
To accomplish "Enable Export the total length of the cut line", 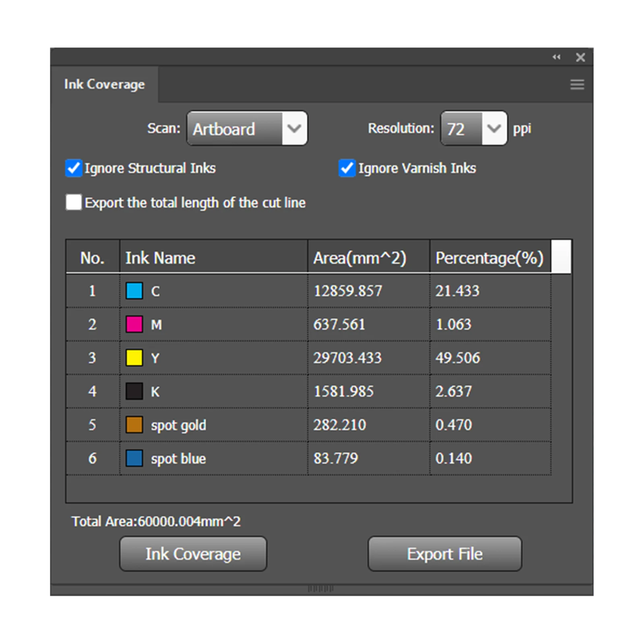I will click(74, 202).
